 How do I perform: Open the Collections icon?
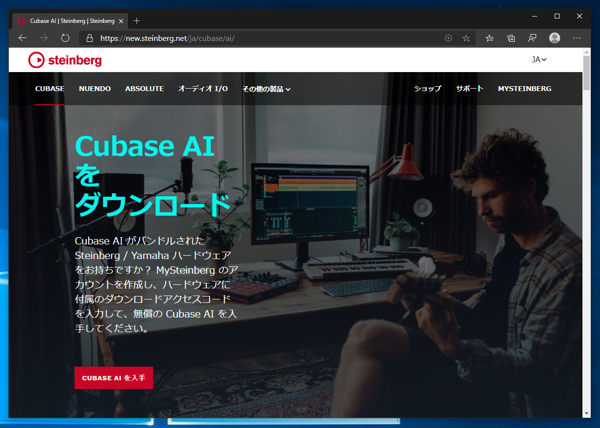pos(511,38)
